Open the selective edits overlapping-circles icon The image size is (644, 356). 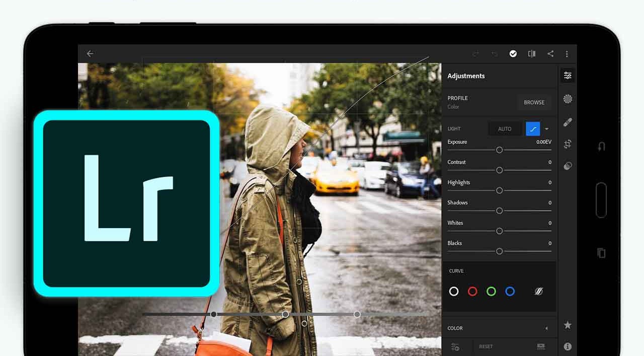pyautogui.click(x=568, y=166)
